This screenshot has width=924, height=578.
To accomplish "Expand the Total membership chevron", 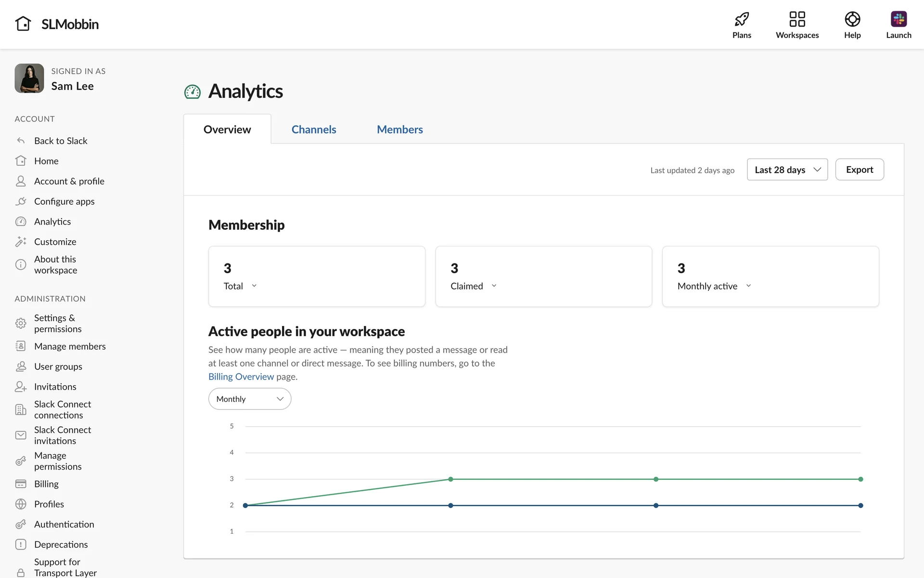I will [x=254, y=286].
